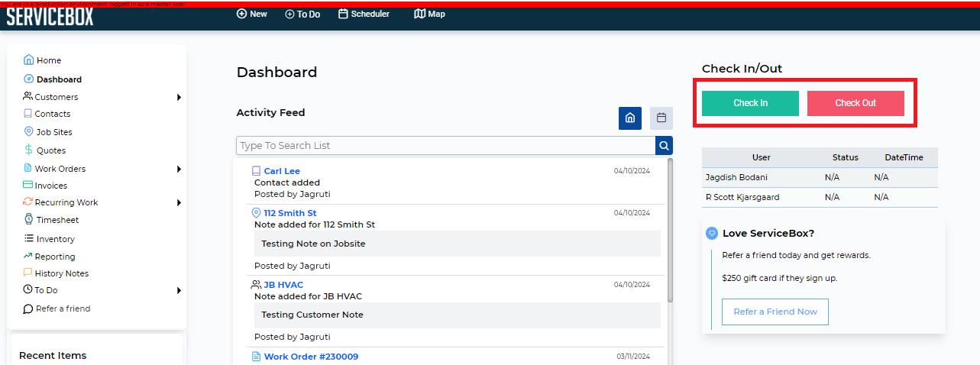
Task: Click the Status column header
Action: 846,157
